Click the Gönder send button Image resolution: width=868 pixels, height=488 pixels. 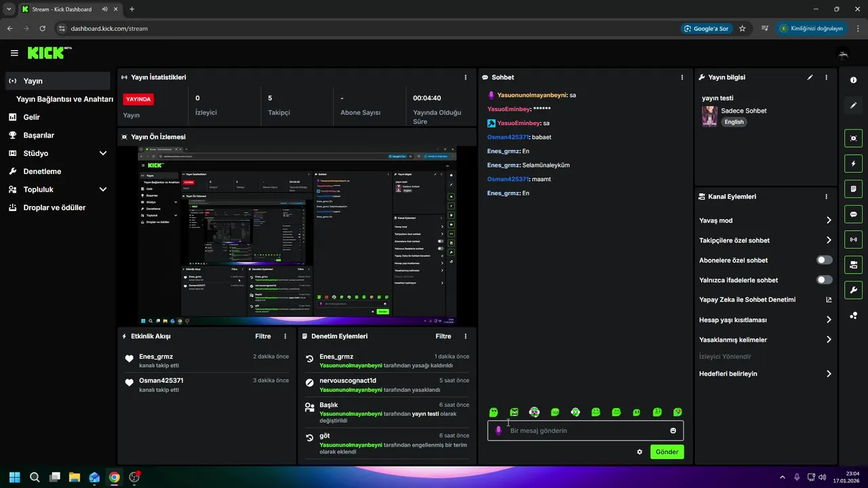pos(667,452)
